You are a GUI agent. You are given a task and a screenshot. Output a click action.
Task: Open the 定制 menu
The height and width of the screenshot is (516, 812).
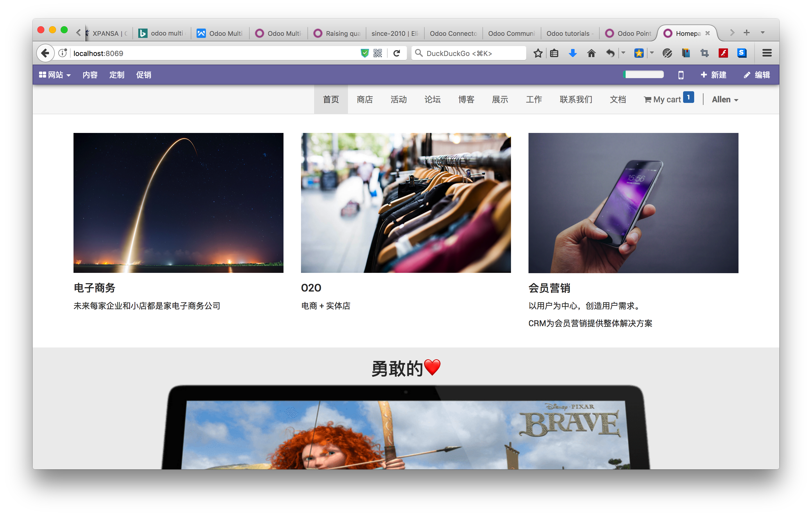pyautogui.click(x=117, y=75)
